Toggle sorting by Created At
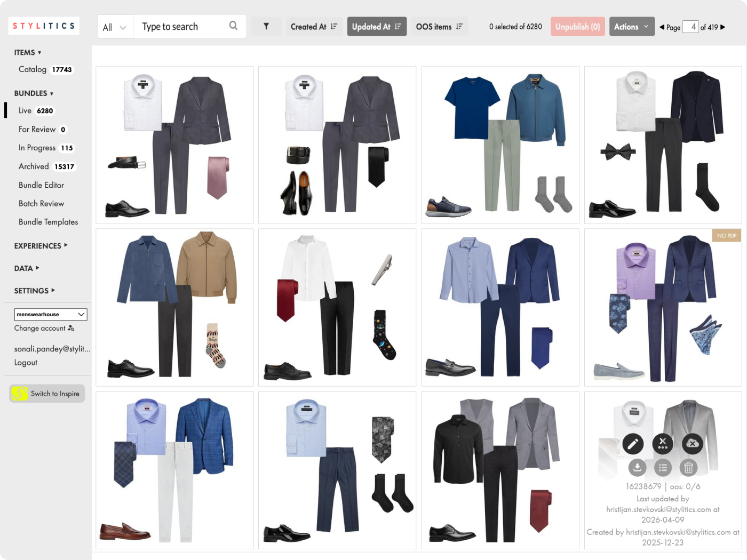 point(314,27)
